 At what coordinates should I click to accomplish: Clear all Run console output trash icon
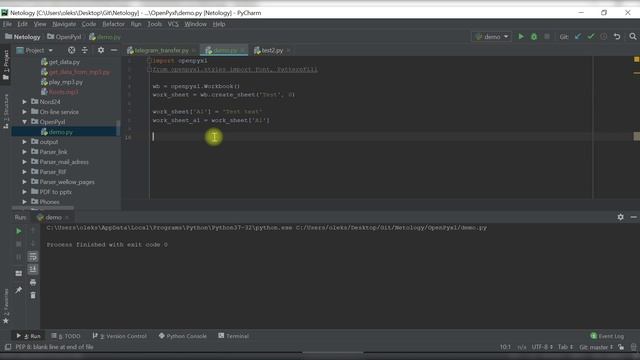(x=33, y=295)
